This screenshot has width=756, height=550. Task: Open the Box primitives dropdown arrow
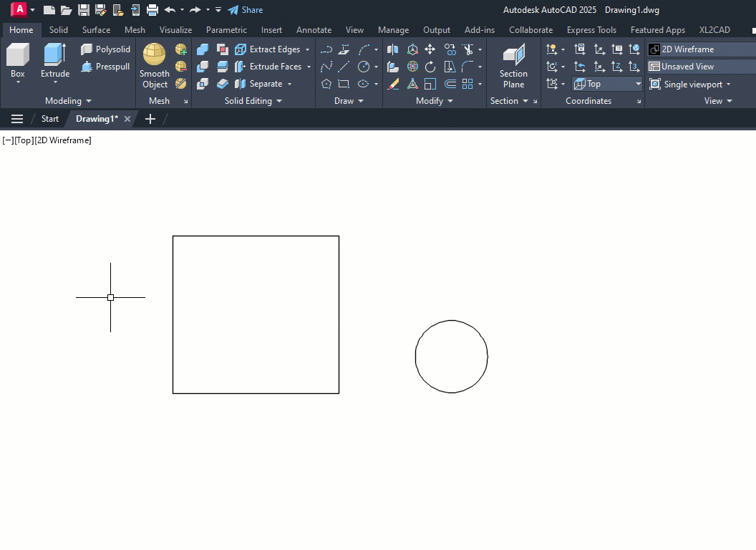(18, 82)
